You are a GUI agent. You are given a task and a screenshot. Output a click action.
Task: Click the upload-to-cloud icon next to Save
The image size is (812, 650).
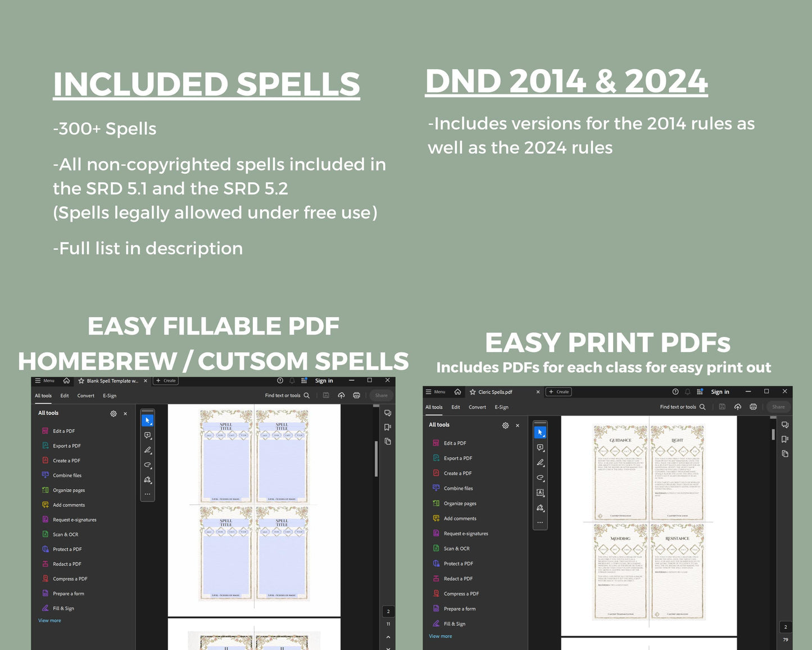(x=342, y=395)
